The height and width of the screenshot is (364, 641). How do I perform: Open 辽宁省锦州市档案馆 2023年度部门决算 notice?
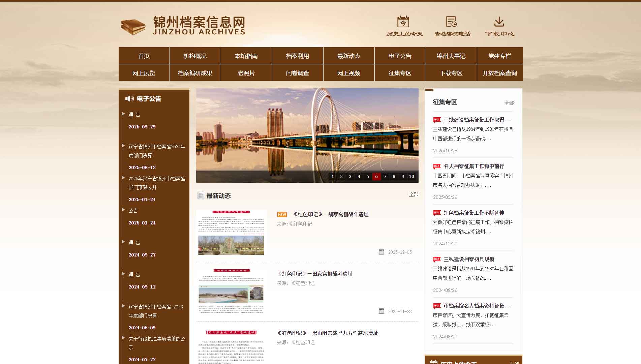click(x=156, y=311)
